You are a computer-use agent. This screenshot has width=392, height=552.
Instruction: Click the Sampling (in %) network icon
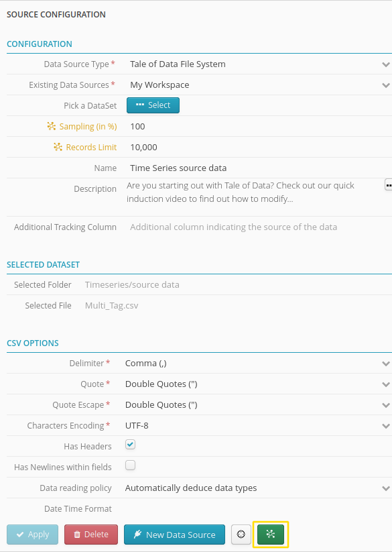pyautogui.click(x=52, y=126)
